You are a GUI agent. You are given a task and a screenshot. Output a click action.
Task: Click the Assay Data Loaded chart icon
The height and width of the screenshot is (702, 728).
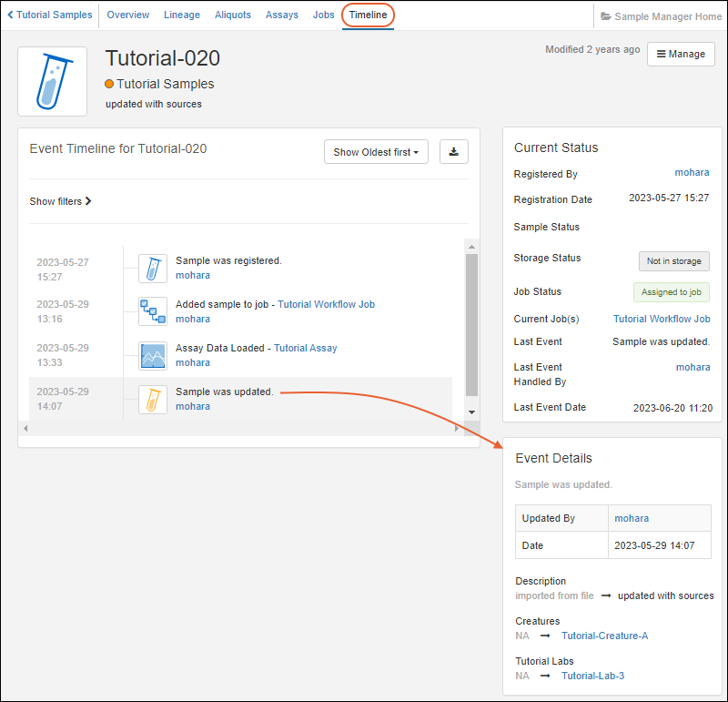(x=153, y=355)
